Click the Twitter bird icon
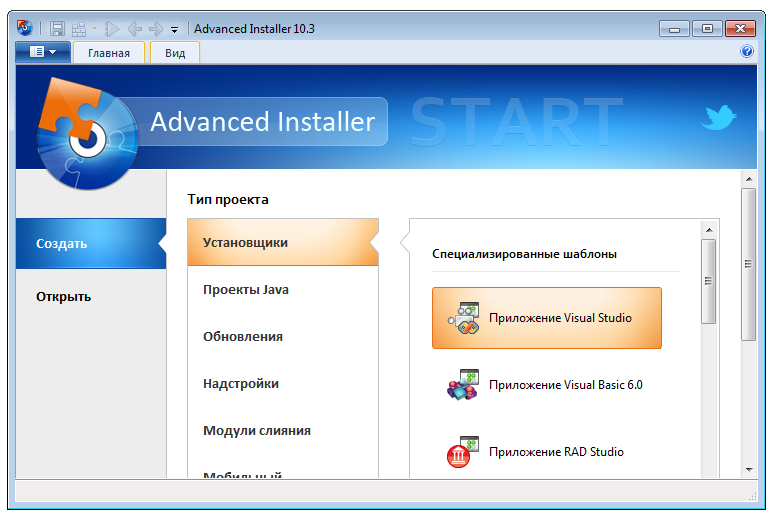Screen dimensions: 771x521 pos(718,117)
